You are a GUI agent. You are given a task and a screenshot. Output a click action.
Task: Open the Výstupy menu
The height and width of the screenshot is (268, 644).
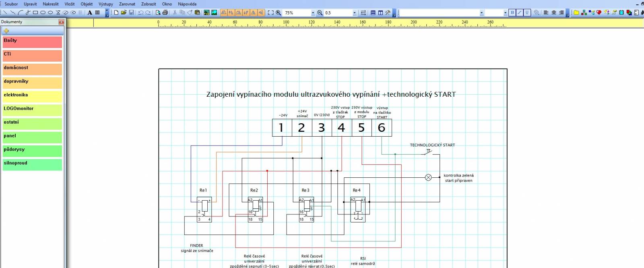click(x=106, y=4)
